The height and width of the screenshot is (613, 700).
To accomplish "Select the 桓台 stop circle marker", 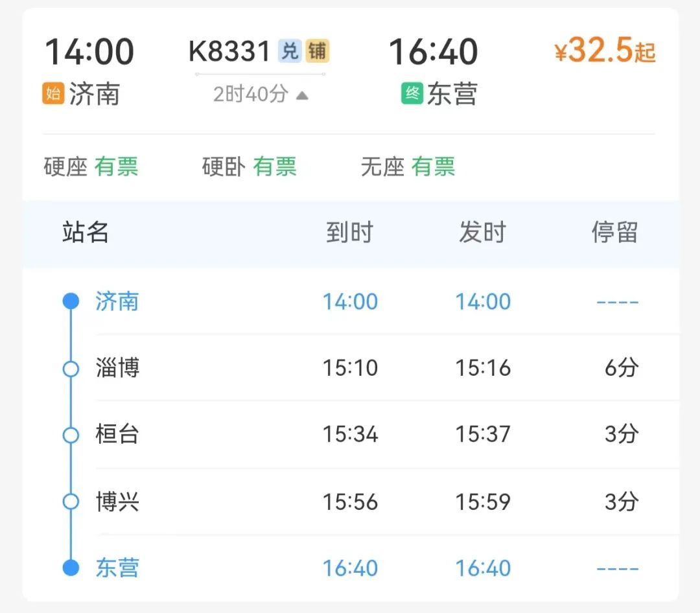I will 71,435.
